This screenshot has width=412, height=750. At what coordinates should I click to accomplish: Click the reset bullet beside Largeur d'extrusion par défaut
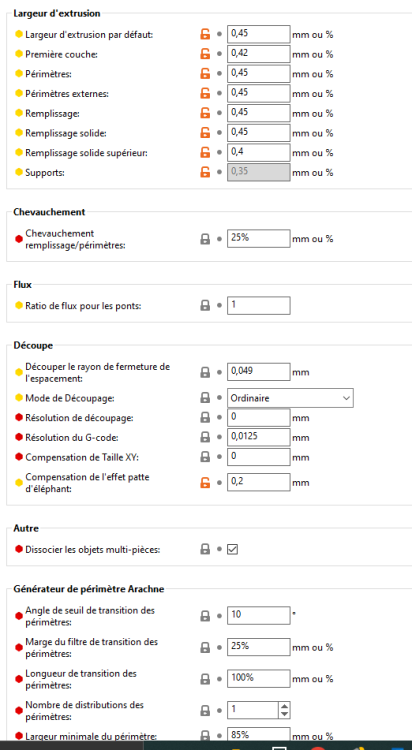pyautogui.click(x=219, y=34)
